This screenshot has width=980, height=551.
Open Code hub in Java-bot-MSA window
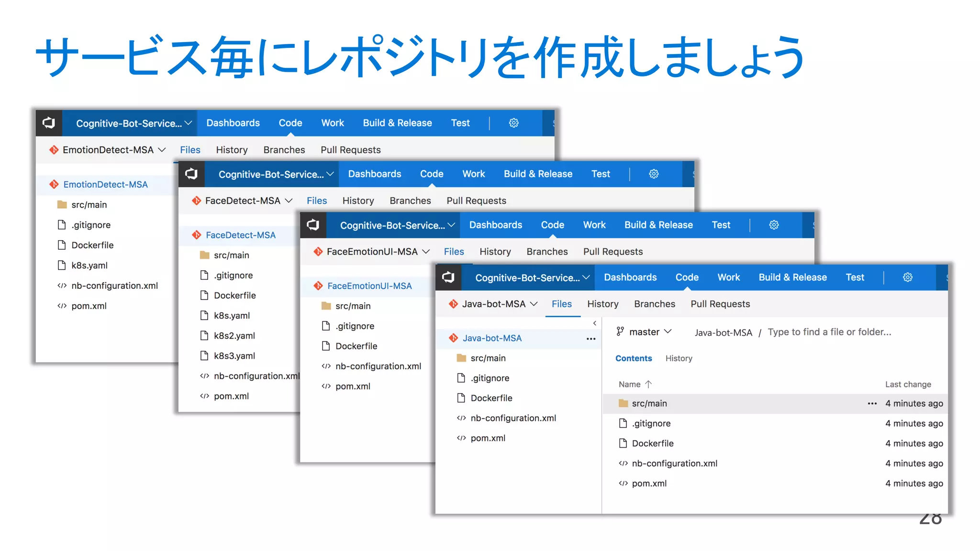(687, 277)
